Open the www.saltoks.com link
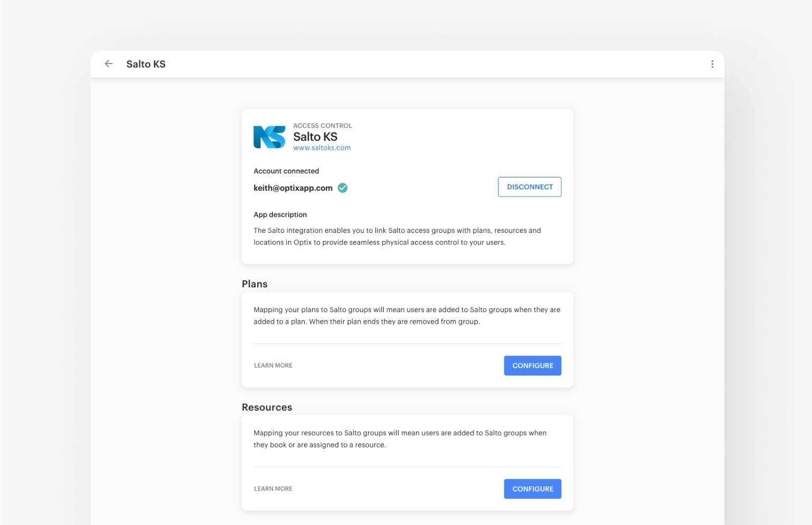812x525 pixels. pos(322,148)
